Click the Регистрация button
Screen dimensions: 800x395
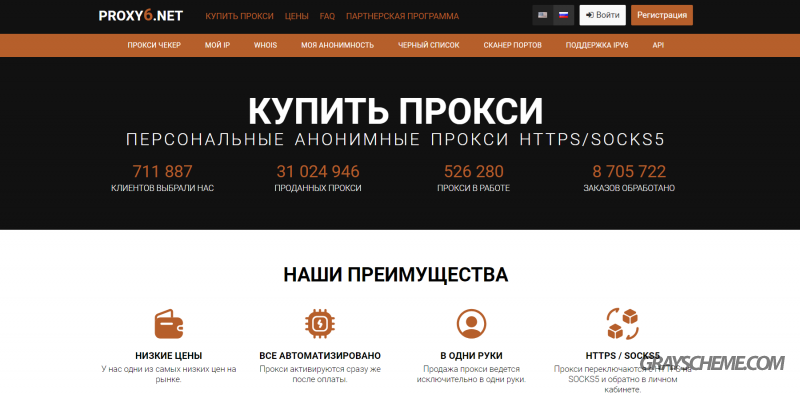(x=662, y=15)
